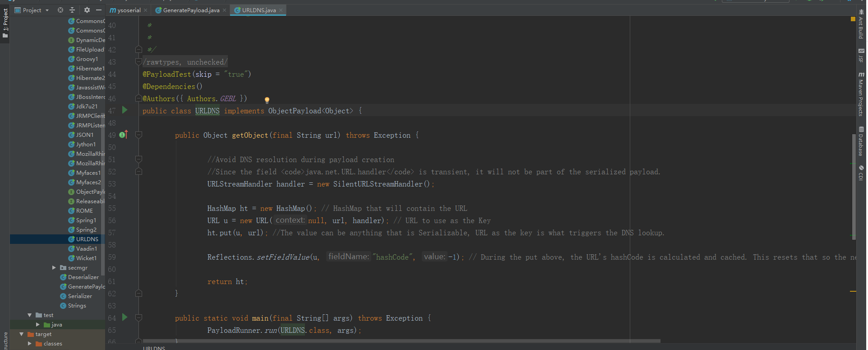
Task: Expand the java folder under test
Action: tap(38, 324)
